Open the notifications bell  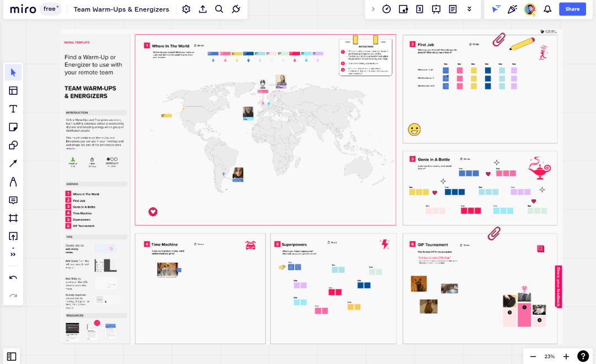pos(547,9)
